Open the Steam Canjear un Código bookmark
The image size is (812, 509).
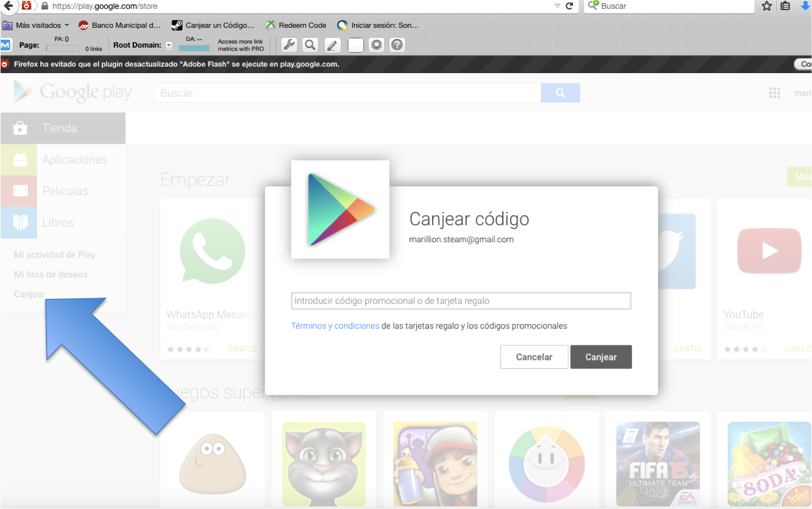(x=213, y=25)
